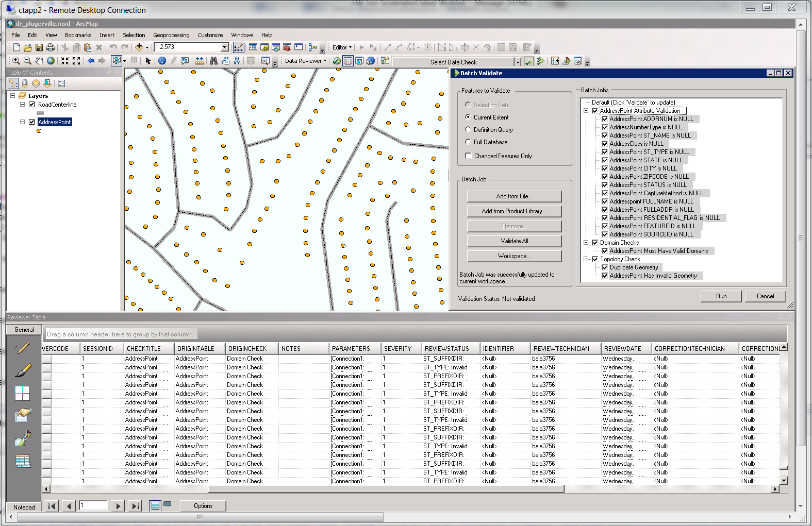
Task: Enable the Changed Features Only checkbox
Action: point(468,156)
